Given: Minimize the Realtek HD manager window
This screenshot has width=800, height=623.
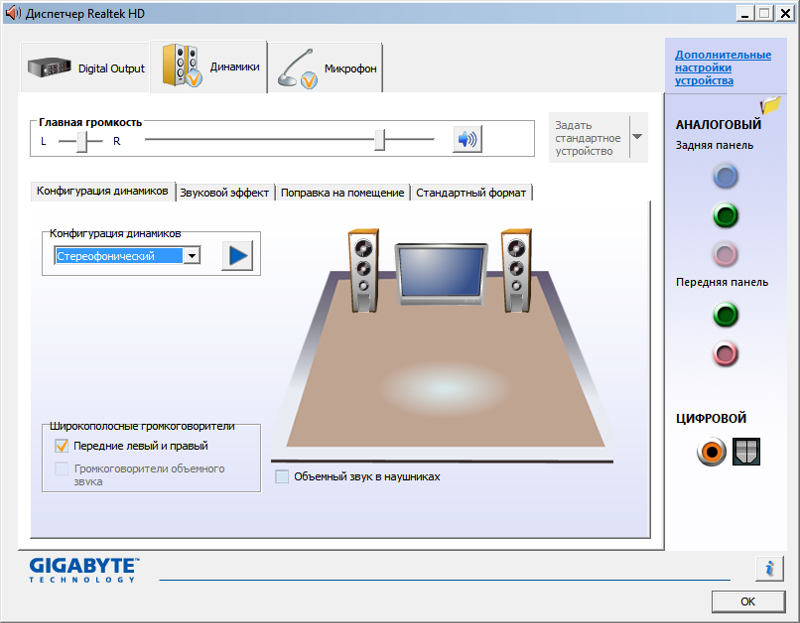Looking at the screenshot, I should (x=745, y=13).
